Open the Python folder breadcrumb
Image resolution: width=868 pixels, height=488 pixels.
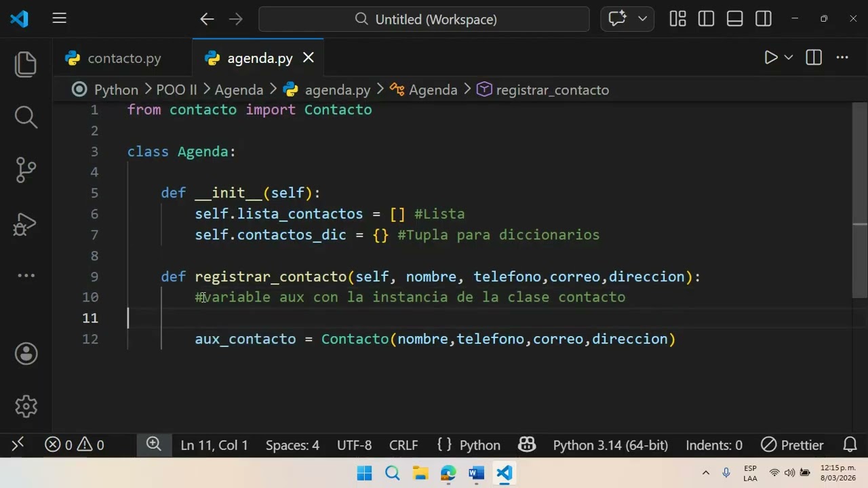click(x=116, y=89)
